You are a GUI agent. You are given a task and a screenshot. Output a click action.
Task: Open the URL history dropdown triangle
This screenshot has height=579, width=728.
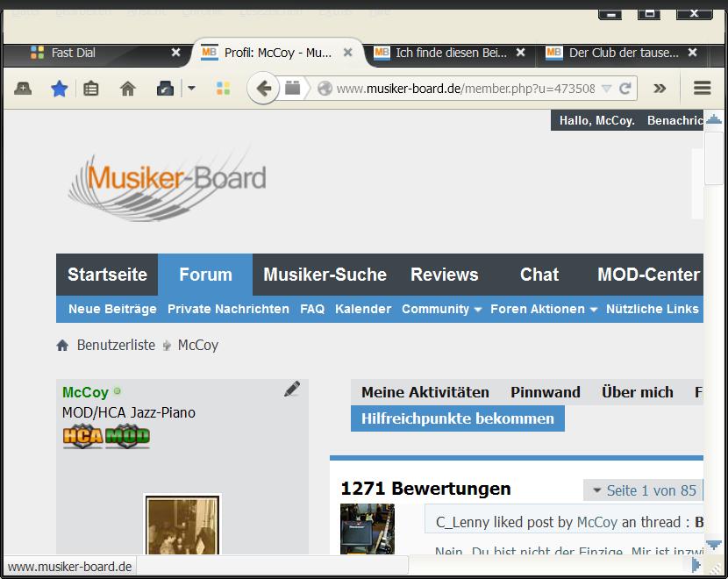click(x=606, y=89)
